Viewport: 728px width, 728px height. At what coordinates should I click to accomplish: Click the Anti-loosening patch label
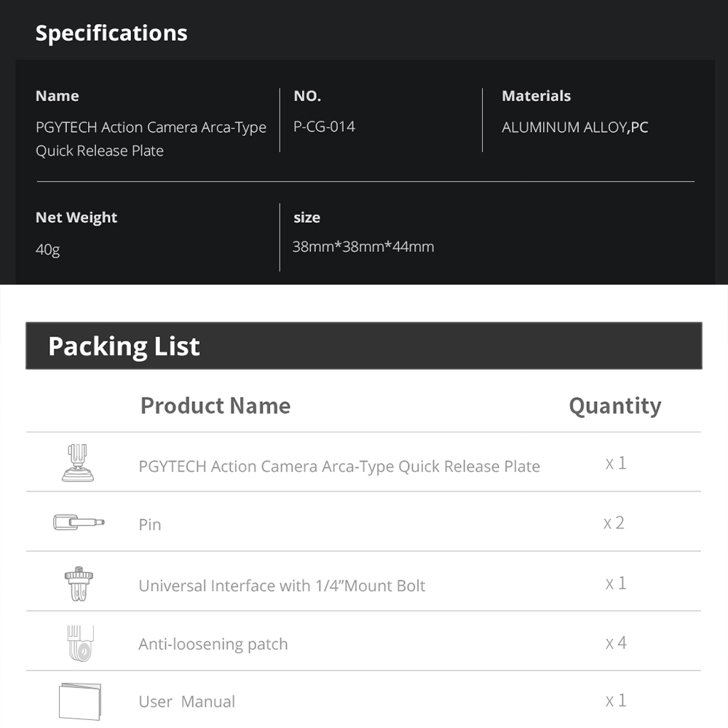click(213, 644)
